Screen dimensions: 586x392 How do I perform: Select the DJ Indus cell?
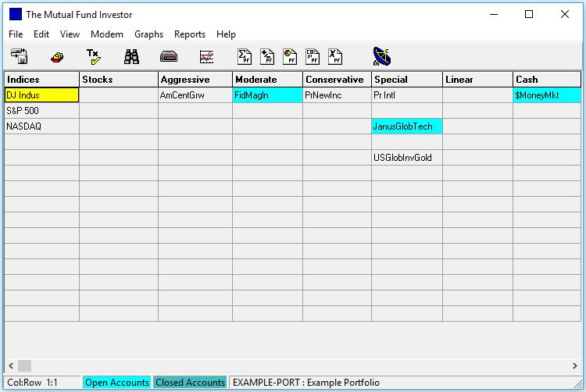point(42,95)
